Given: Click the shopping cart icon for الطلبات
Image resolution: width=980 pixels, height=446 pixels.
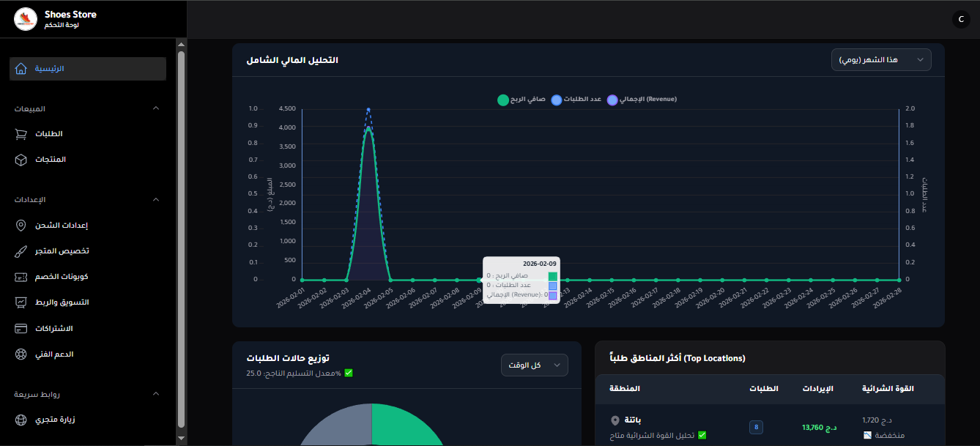Looking at the screenshot, I should click(x=21, y=134).
